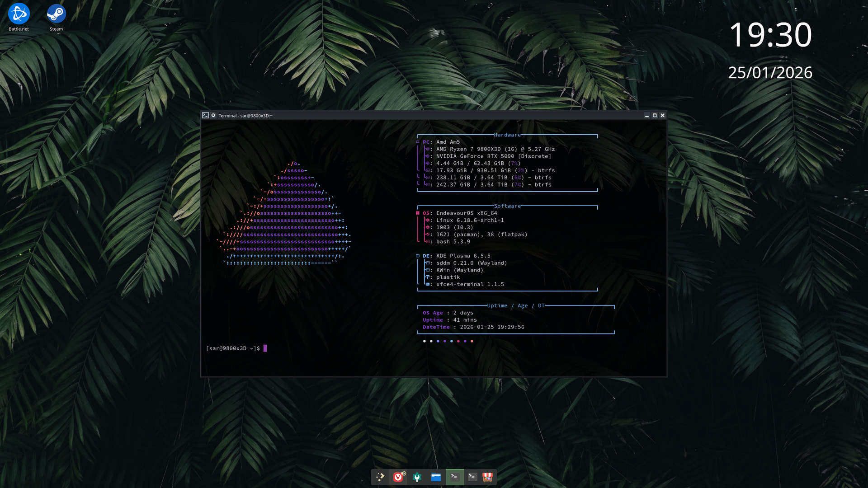The width and height of the screenshot is (868, 488).
Task: Open the Battle.net desktop icon
Action: pyautogui.click(x=19, y=14)
